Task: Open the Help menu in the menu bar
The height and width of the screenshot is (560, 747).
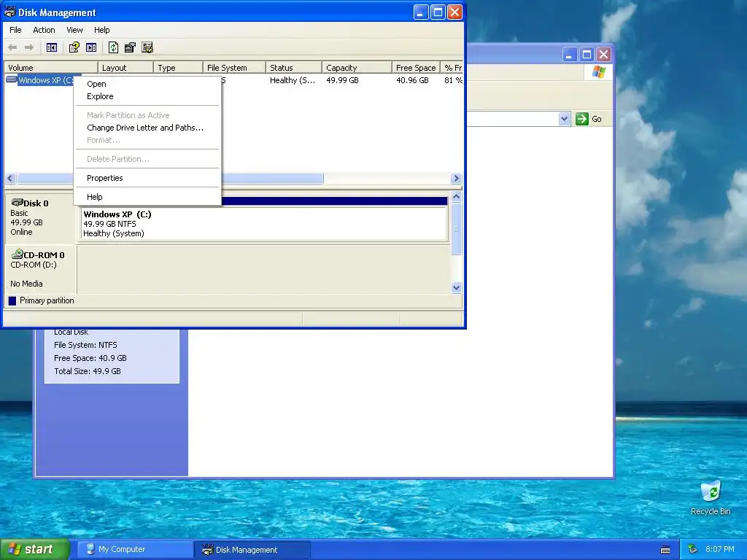Action: pyautogui.click(x=101, y=29)
